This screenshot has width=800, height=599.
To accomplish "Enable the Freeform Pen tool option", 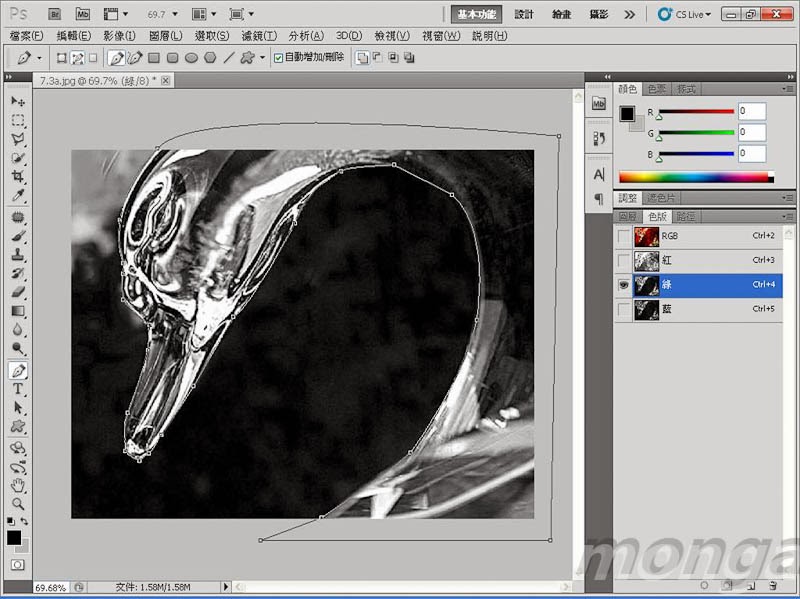I will coord(135,58).
